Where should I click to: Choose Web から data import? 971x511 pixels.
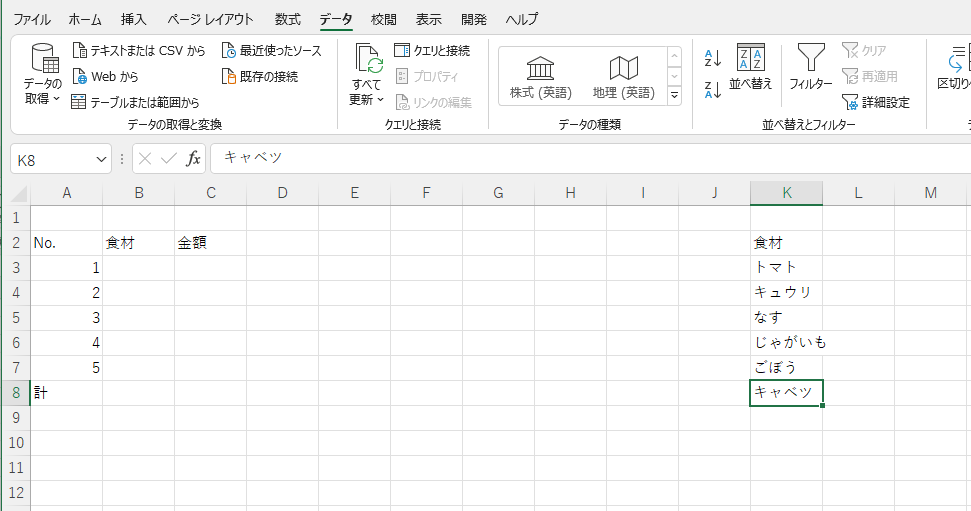[x=105, y=77]
